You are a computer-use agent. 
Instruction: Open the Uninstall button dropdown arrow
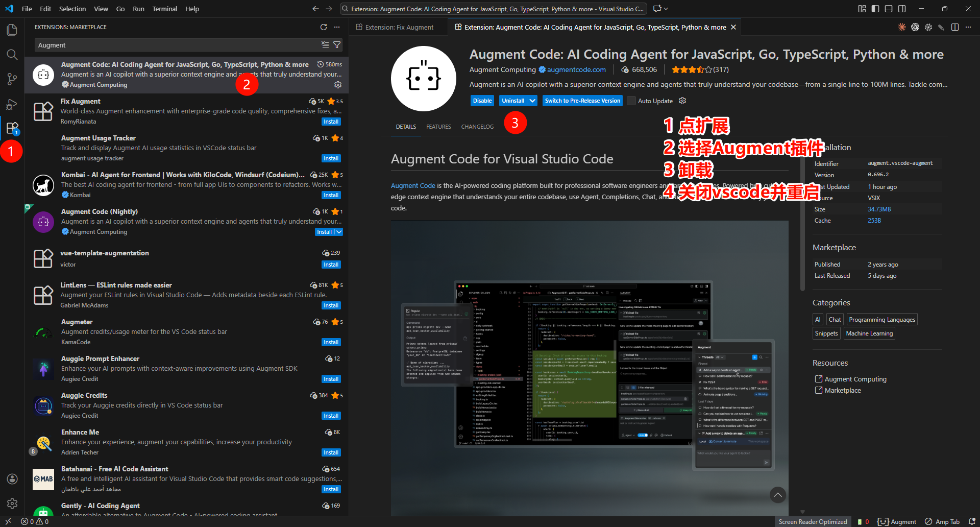coord(532,101)
